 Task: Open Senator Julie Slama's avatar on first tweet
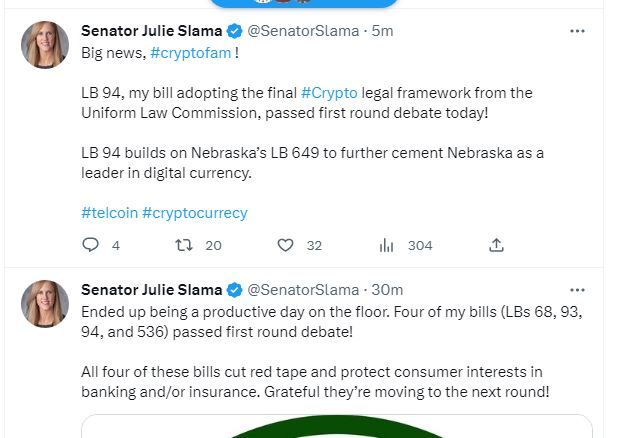45,45
